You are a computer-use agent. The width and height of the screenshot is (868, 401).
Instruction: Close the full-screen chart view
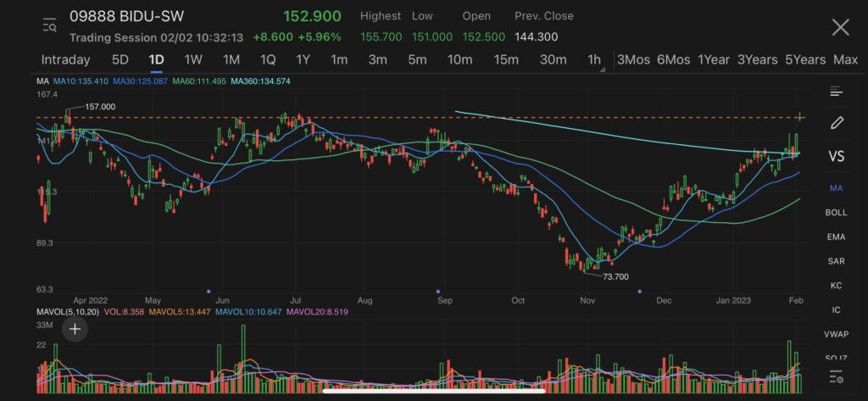[839, 27]
